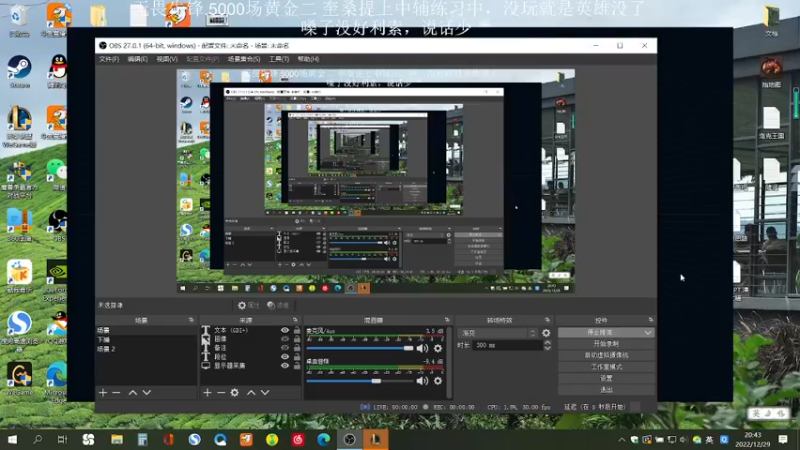Click OBS Studio icon in taskbar

point(349,439)
